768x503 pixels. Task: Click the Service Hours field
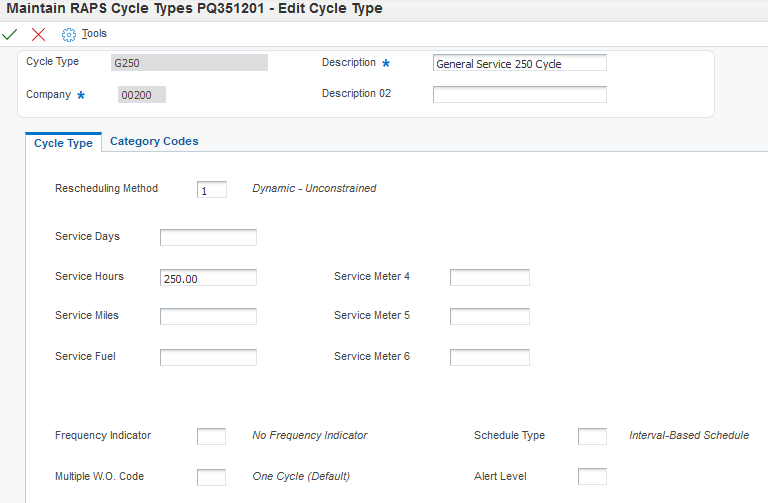point(208,278)
